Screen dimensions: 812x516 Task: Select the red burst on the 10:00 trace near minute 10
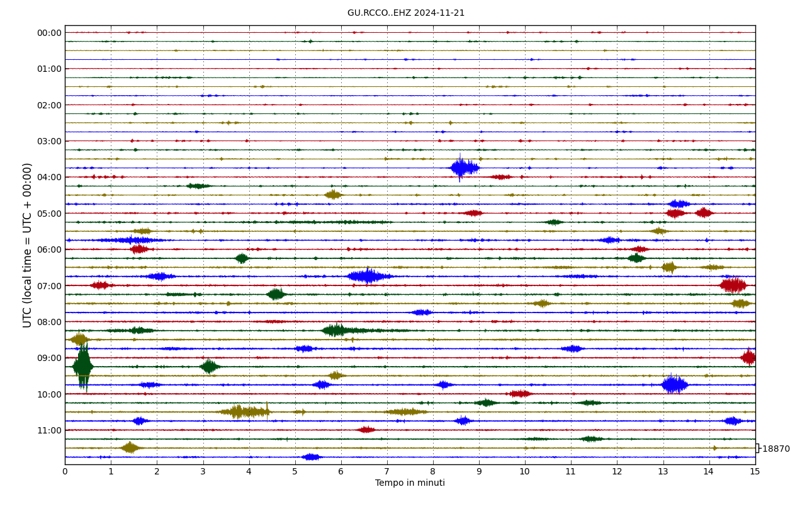point(519,394)
